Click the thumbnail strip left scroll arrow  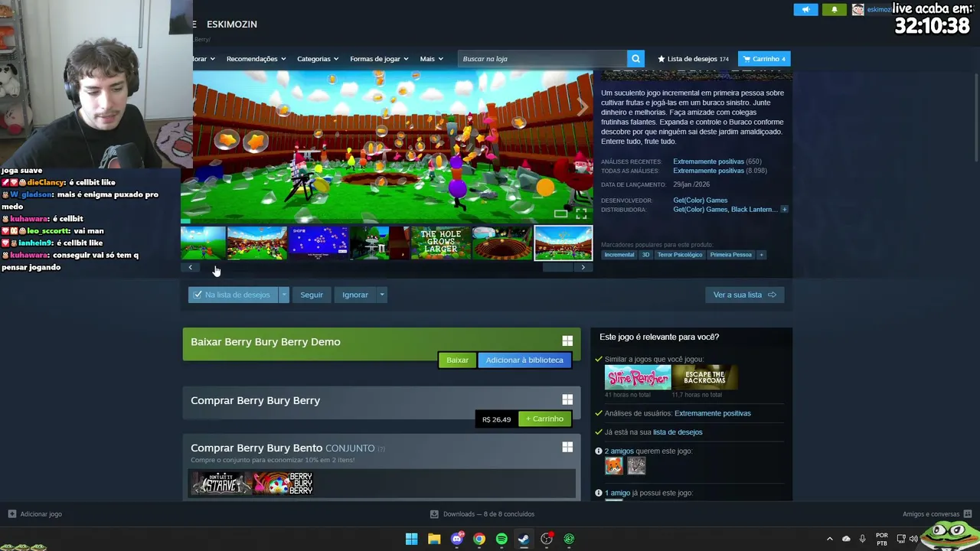191,267
